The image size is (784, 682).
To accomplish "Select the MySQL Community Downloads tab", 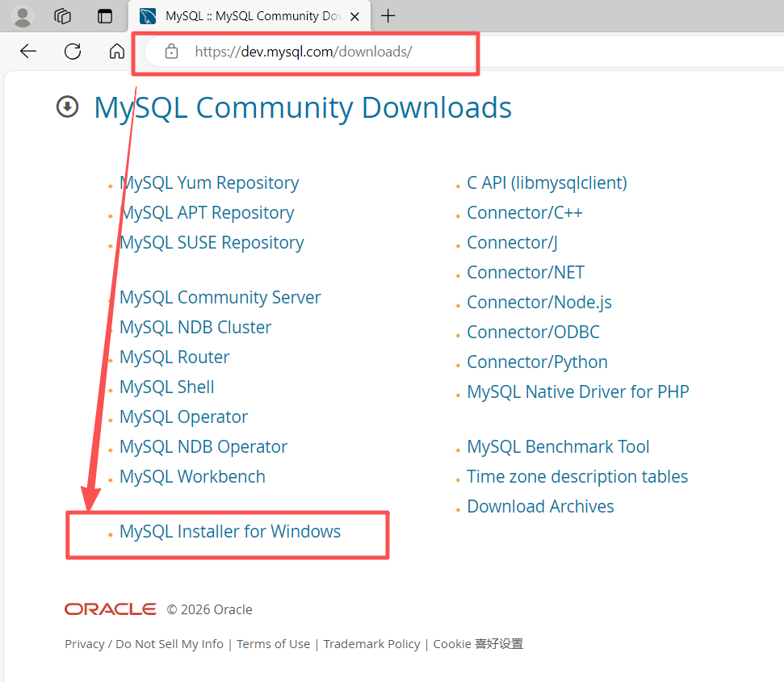I will pyautogui.click(x=249, y=16).
